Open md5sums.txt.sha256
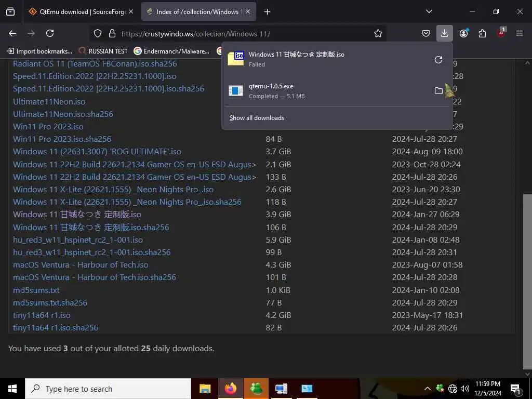This screenshot has height=399, width=532. pos(50,303)
